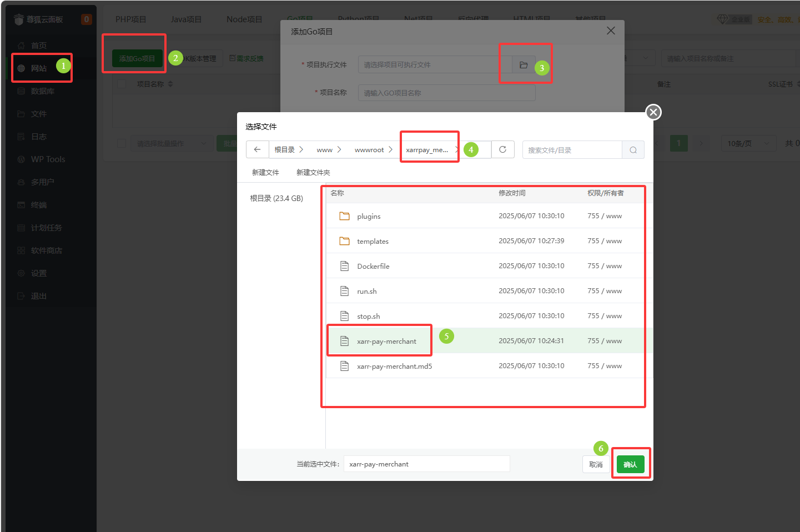The image size is (800, 532).
Task: Expand the batch operation dropdown
Action: pyautogui.click(x=172, y=143)
